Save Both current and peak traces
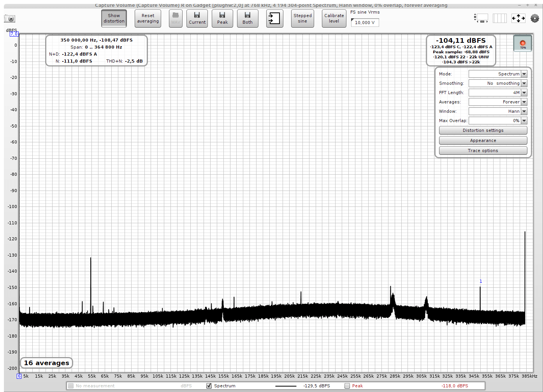The height and width of the screenshot is (392, 543). [x=248, y=18]
